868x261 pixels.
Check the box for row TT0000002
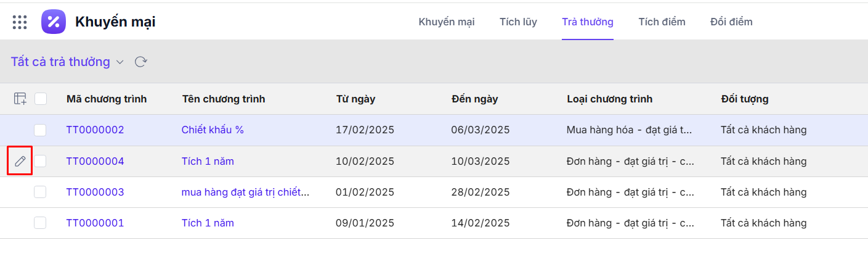click(x=40, y=130)
